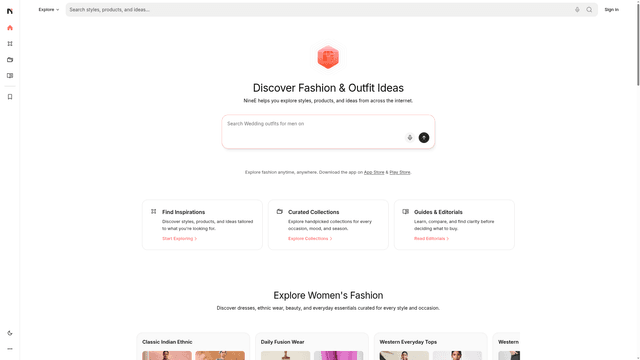Click the microphone icon in top search bar

[x=577, y=9]
